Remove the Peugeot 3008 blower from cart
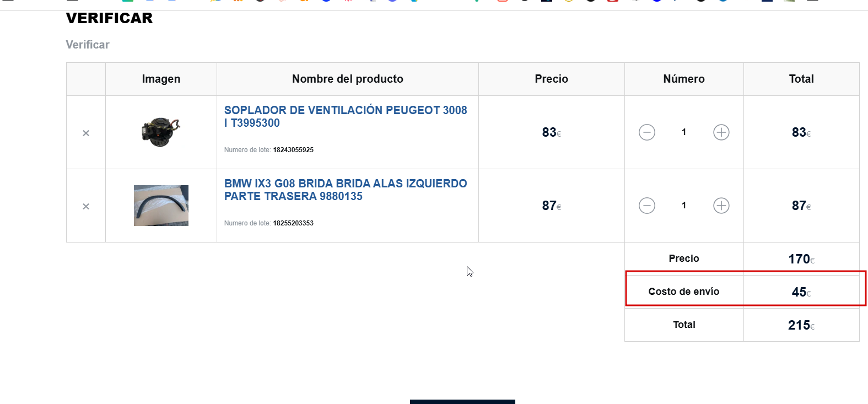 click(86, 133)
